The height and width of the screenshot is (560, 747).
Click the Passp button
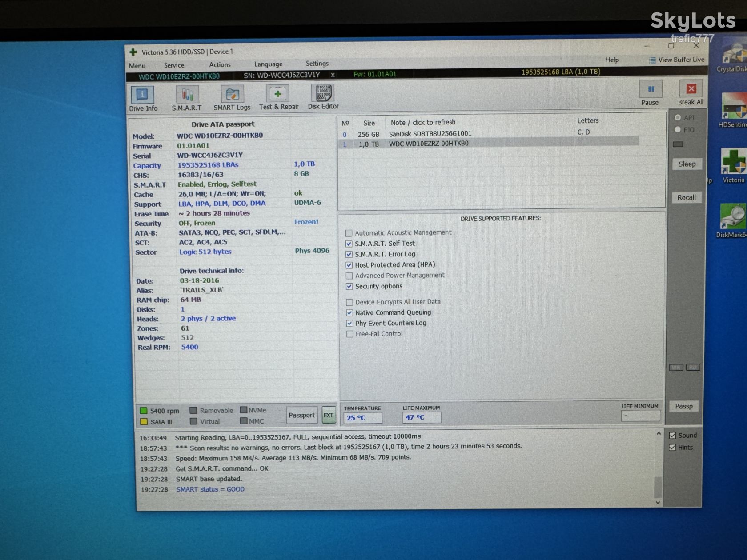tap(683, 406)
